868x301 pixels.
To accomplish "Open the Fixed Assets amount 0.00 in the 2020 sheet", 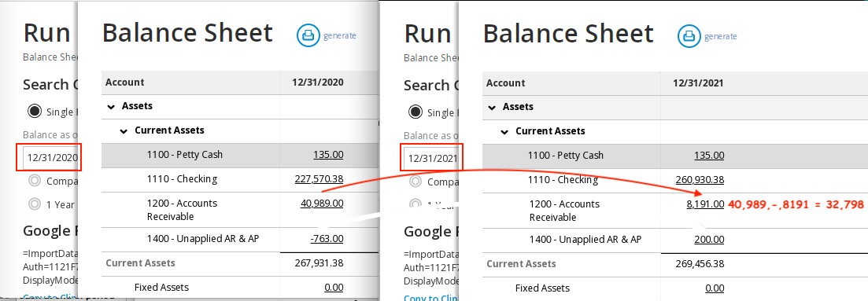I will click(334, 287).
